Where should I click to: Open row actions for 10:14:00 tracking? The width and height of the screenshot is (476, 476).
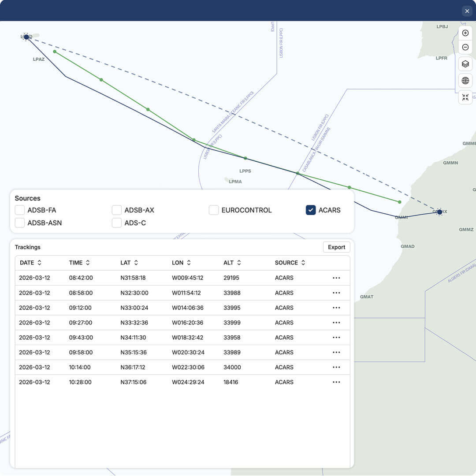336,367
